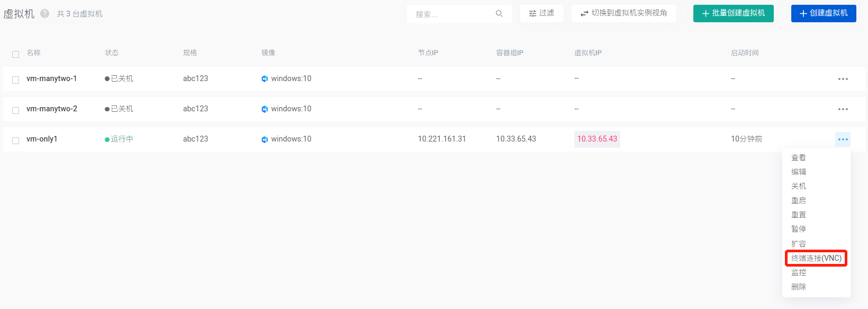This screenshot has width=868, height=309.
Task: Focus the 搜索 search input field
Action: coord(453,14)
